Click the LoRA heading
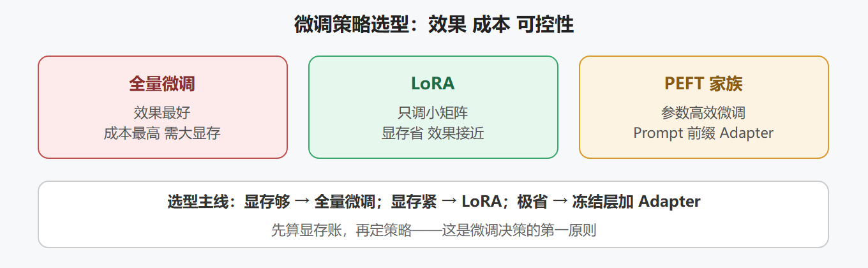Screen dimensions: 868x268 (433, 84)
